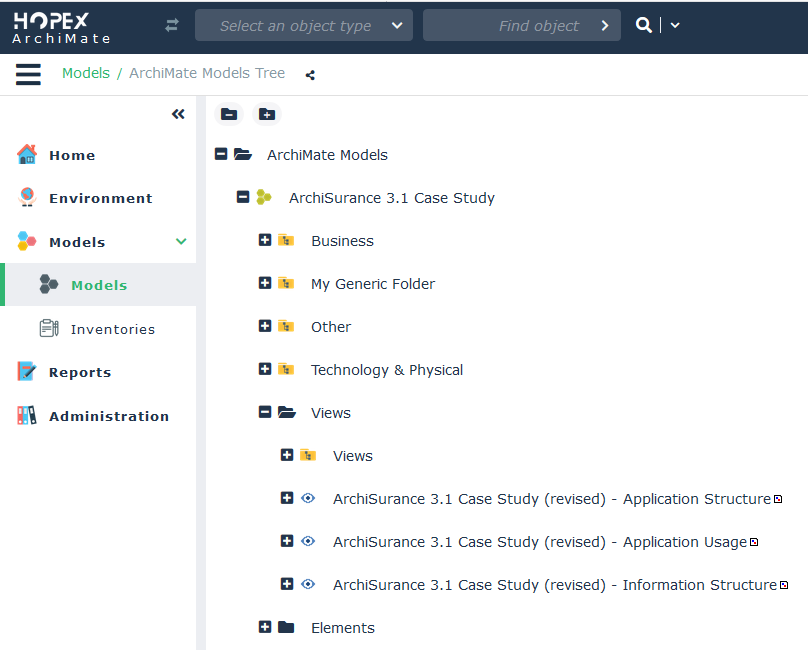Open the 'Select an object type' dropdown

[x=303, y=26]
